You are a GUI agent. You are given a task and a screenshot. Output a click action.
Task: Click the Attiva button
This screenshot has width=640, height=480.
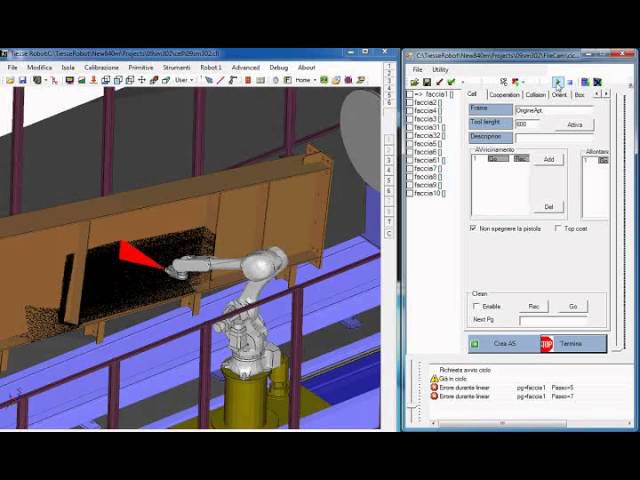pos(575,124)
